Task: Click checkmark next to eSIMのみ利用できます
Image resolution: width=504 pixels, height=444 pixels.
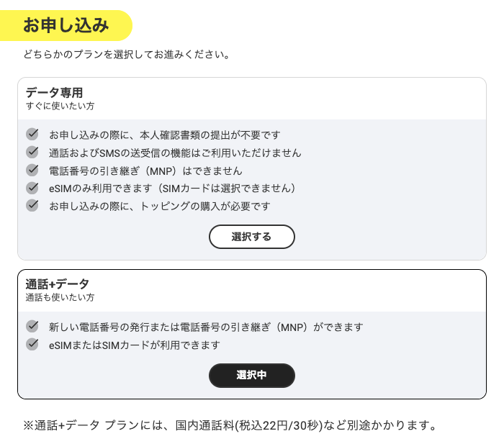Action: click(x=32, y=188)
